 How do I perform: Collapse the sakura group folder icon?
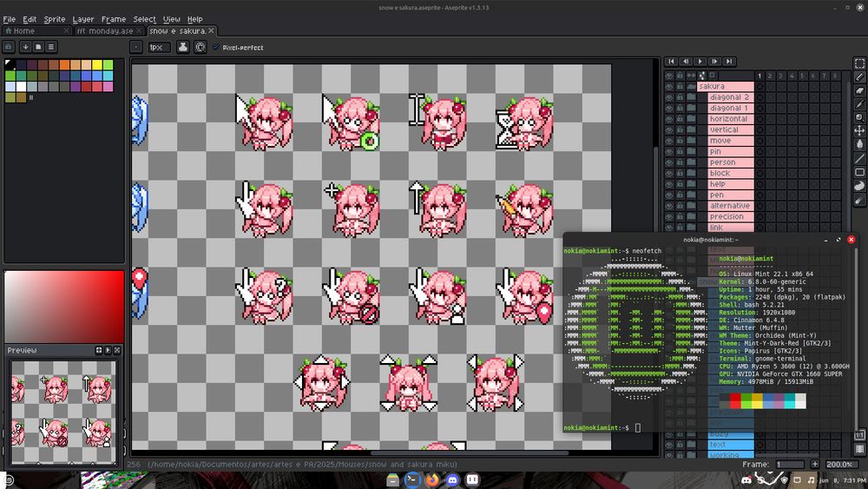(x=691, y=86)
